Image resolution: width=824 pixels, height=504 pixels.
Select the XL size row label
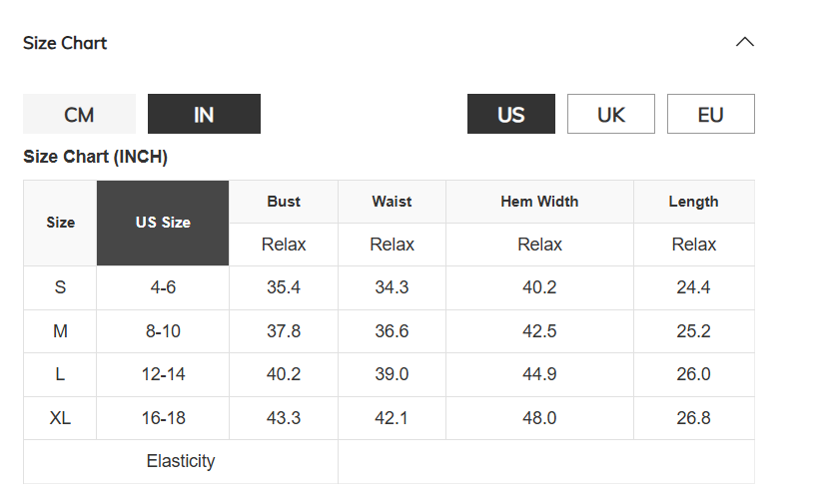coord(60,418)
